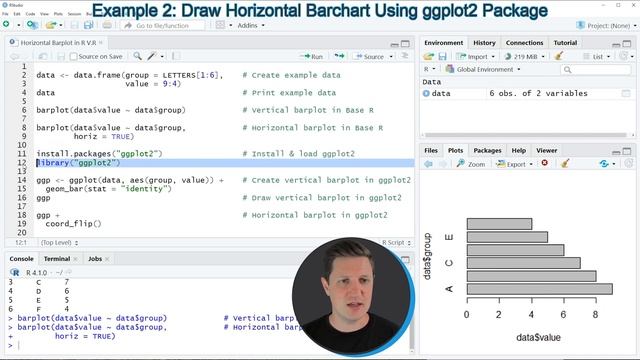640x360 pixels.
Task: Close the Horizontal Barplot in R V.R tab
Action: pyautogui.click(x=101, y=42)
